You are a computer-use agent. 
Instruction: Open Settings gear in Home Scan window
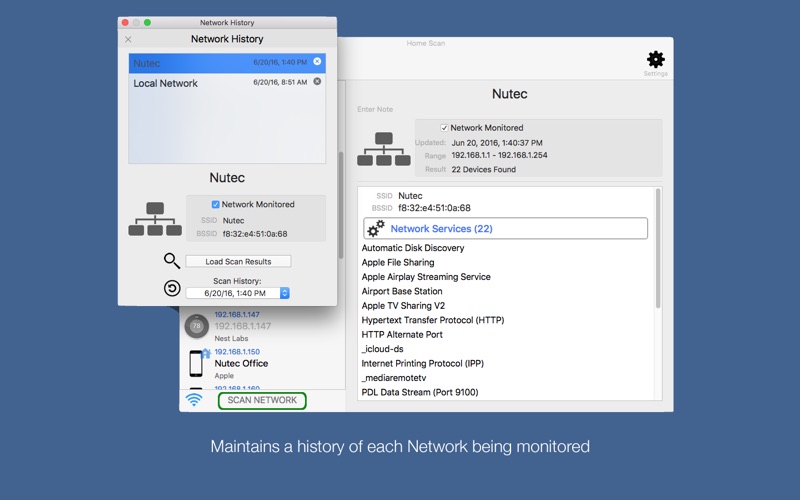point(656,60)
